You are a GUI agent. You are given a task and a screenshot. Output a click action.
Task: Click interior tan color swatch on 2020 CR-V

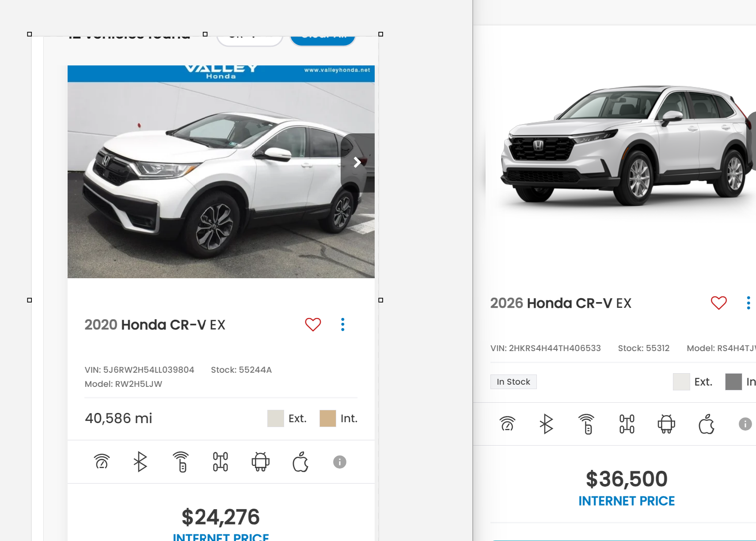pos(327,418)
